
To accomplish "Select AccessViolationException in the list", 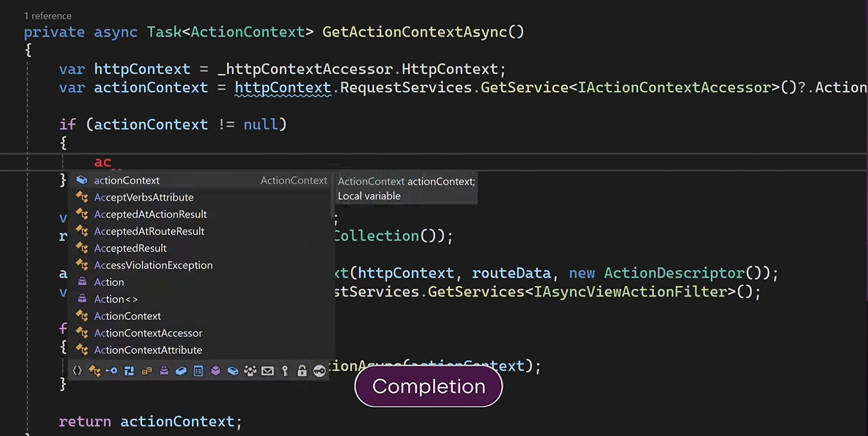I will click(x=153, y=265).
